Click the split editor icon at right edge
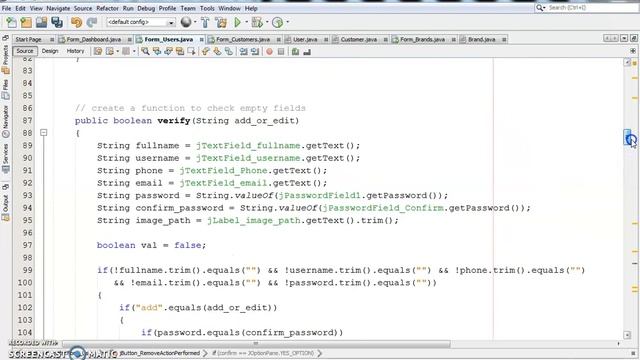 (633, 51)
